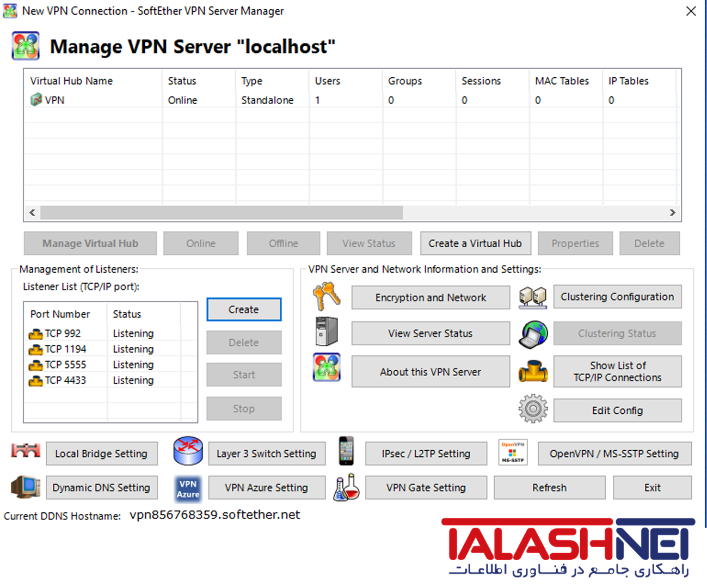Click the blue router Layer 3 Switch icon

188,451
